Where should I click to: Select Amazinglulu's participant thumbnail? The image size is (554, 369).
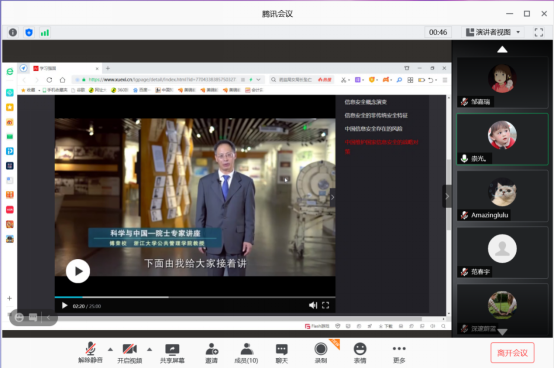click(x=502, y=197)
